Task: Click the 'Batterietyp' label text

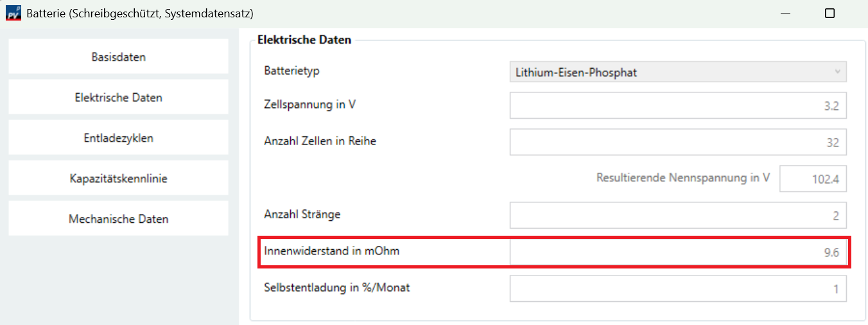Action: click(291, 70)
